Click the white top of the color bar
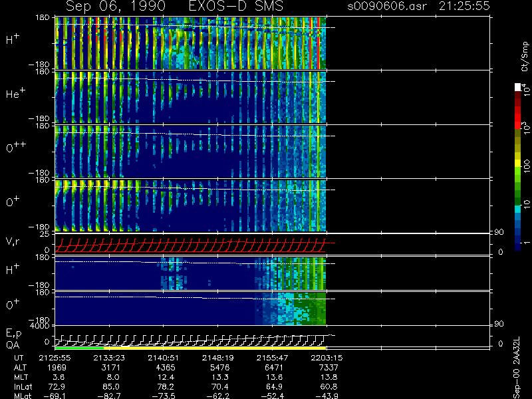 point(518,87)
